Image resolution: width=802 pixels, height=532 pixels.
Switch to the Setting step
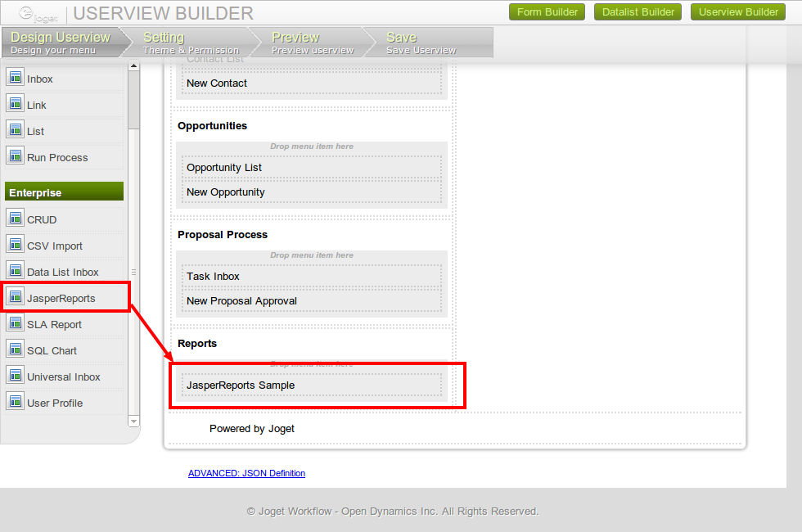(190, 43)
